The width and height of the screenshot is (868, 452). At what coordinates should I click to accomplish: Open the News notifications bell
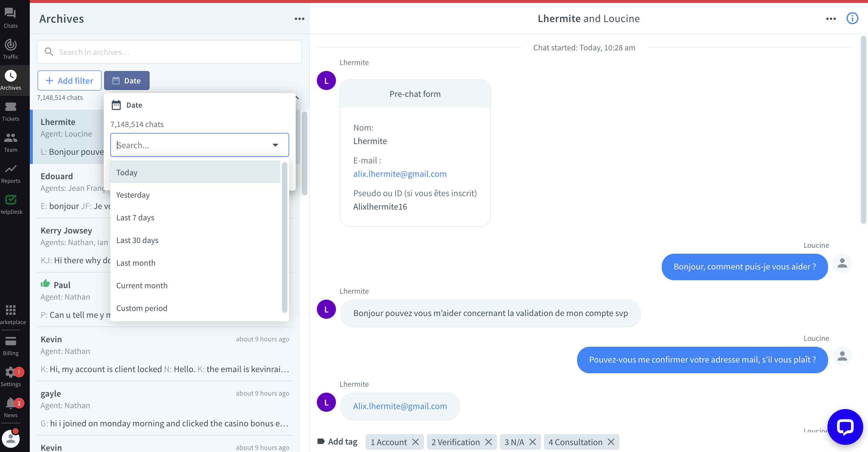[x=10, y=408]
